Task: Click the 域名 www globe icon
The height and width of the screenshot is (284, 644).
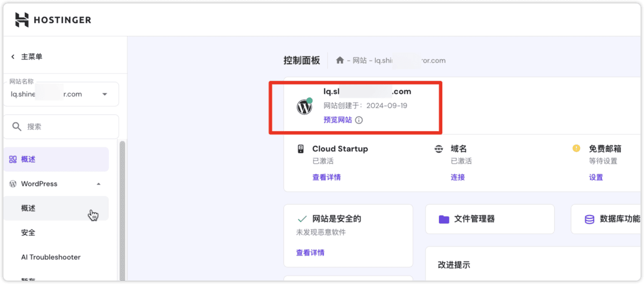Action: tap(439, 148)
